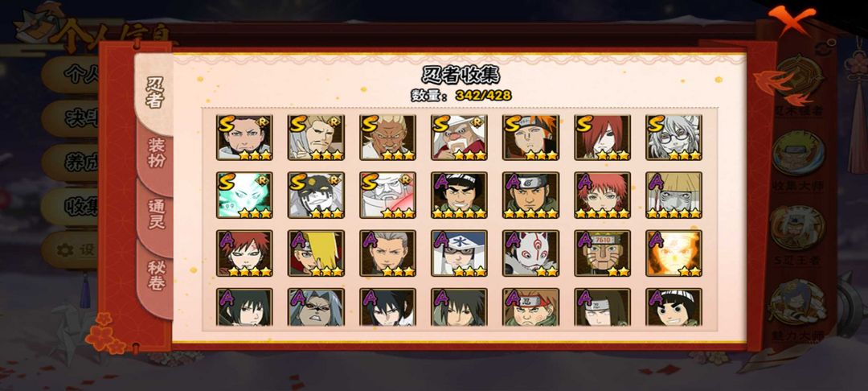The image size is (868, 391).
Task: Open the 魅力大师 badge on right sidebar
Action: 798,310
